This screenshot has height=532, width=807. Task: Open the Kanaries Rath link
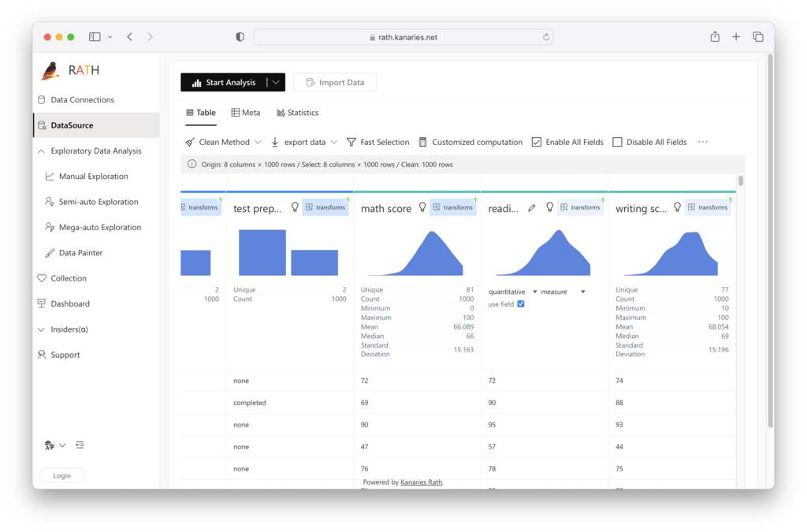[x=421, y=482]
